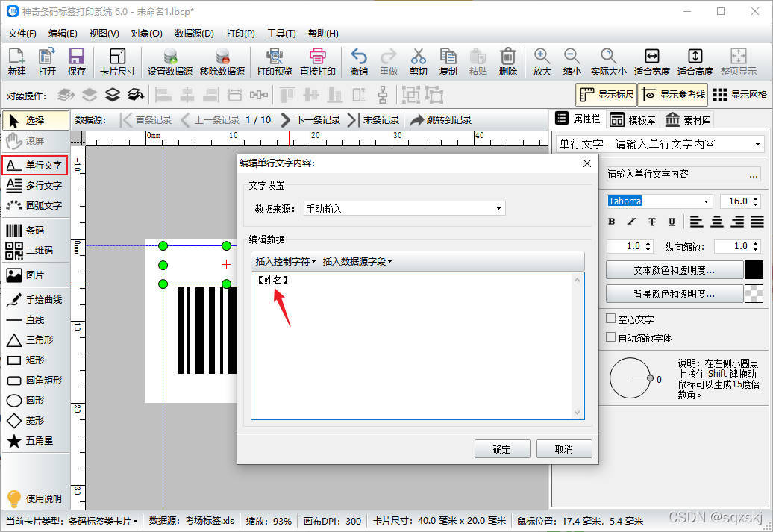Screen dimensions: 773x532
Task: Click transparent background color swatch
Action: [754, 294]
